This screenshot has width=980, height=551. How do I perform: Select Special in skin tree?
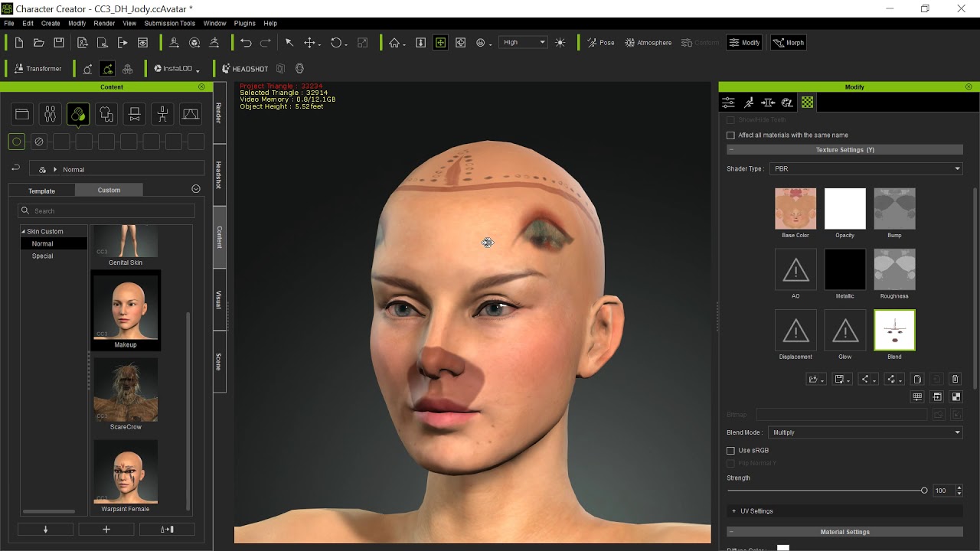[x=43, y=256]
